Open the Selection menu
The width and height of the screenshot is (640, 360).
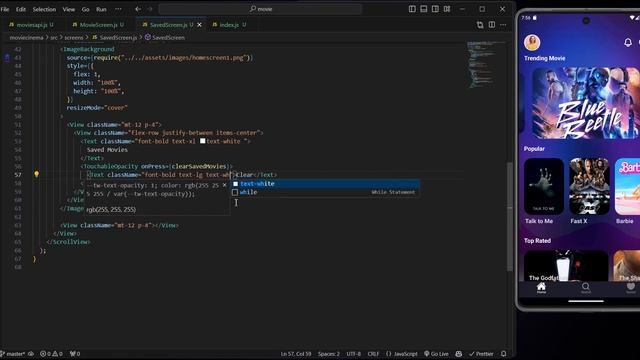click(44, 9)
